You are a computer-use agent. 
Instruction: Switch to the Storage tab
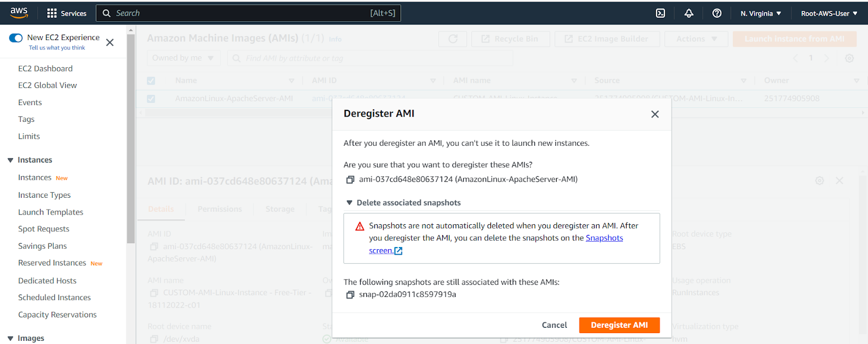(280, 209)
